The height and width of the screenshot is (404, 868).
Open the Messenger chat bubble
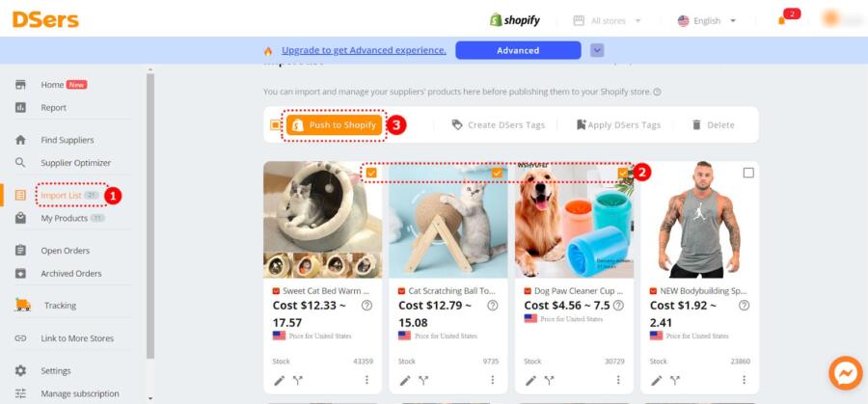[x=845, y=373]
